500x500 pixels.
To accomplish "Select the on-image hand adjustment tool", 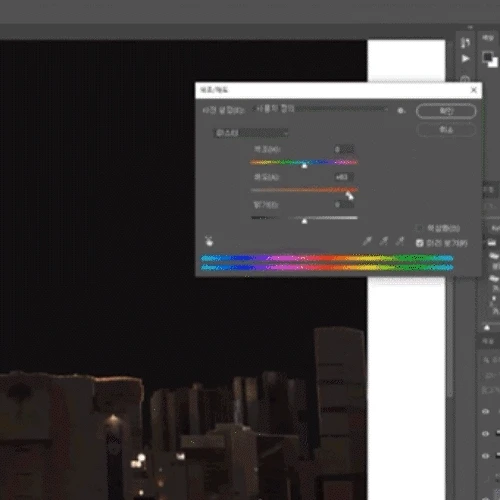I will (209, 241).
